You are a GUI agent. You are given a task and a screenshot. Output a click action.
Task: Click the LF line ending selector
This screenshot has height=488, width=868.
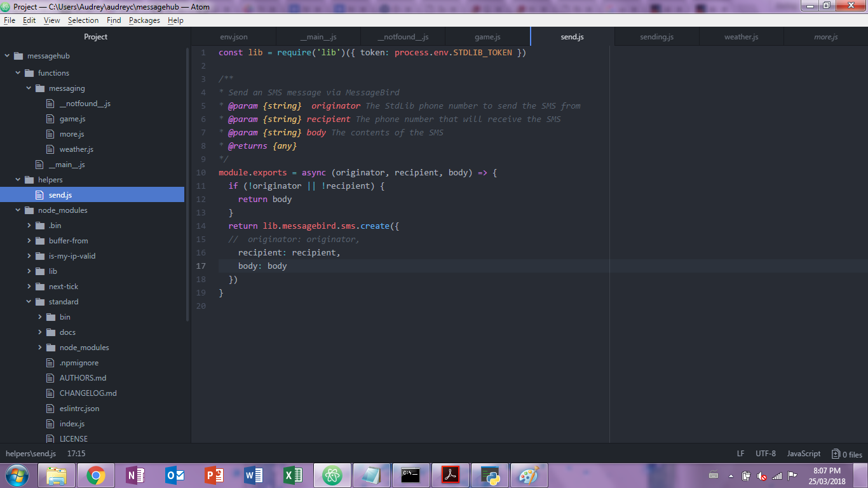pyautogui.click(x=740, y=454)
